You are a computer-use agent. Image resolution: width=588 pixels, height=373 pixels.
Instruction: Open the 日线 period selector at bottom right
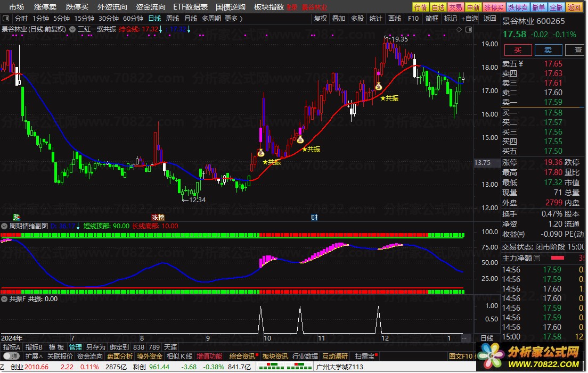click(x=487, y=338)
